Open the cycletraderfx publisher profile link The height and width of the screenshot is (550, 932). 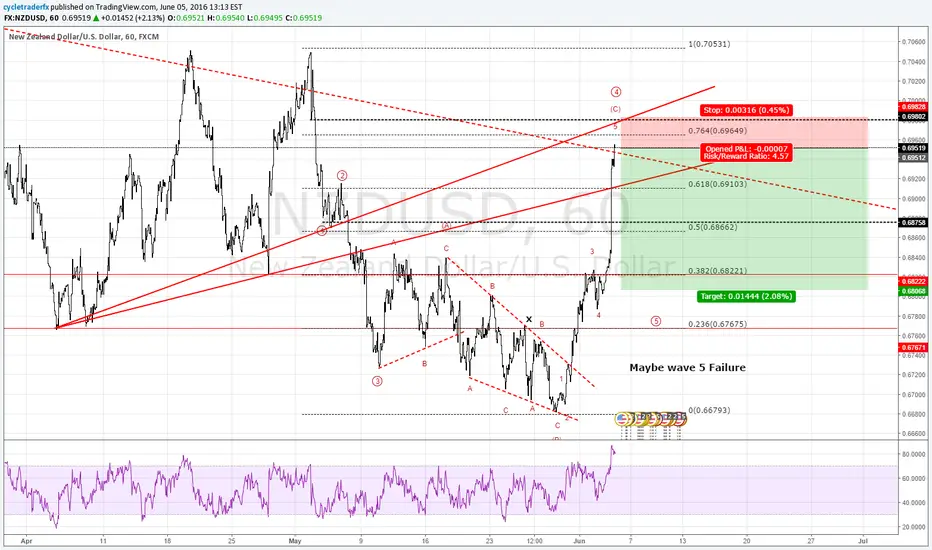[26, 7]
